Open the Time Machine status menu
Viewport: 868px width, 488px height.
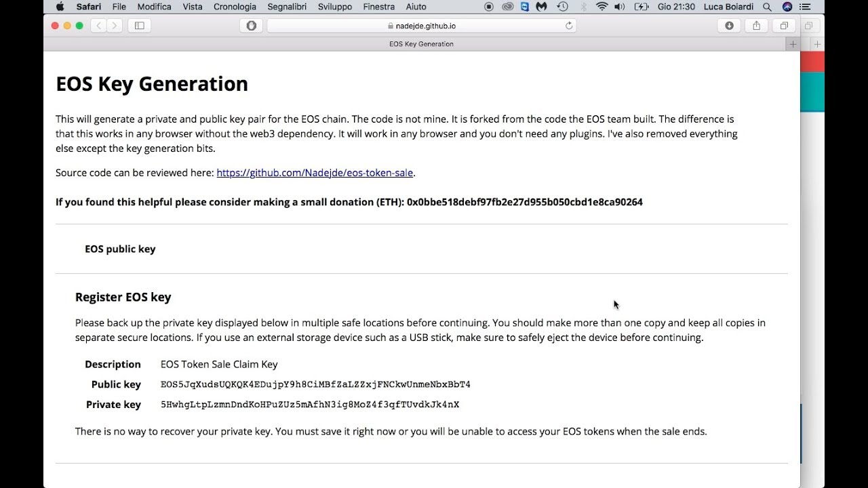coord(562,7)
